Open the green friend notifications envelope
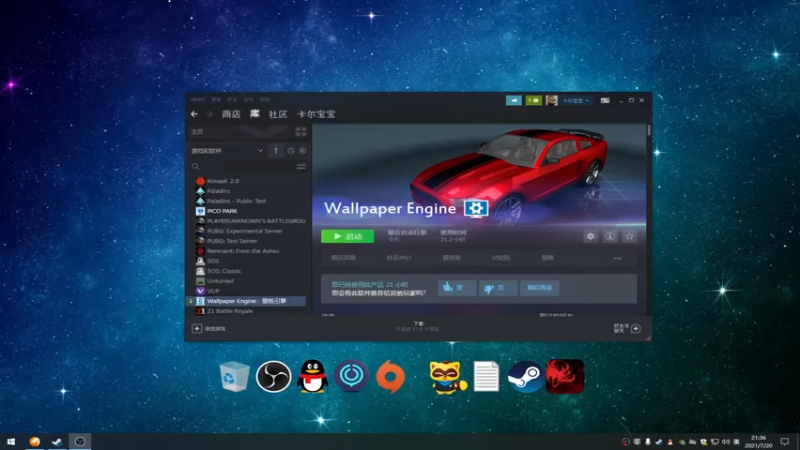 534,101
